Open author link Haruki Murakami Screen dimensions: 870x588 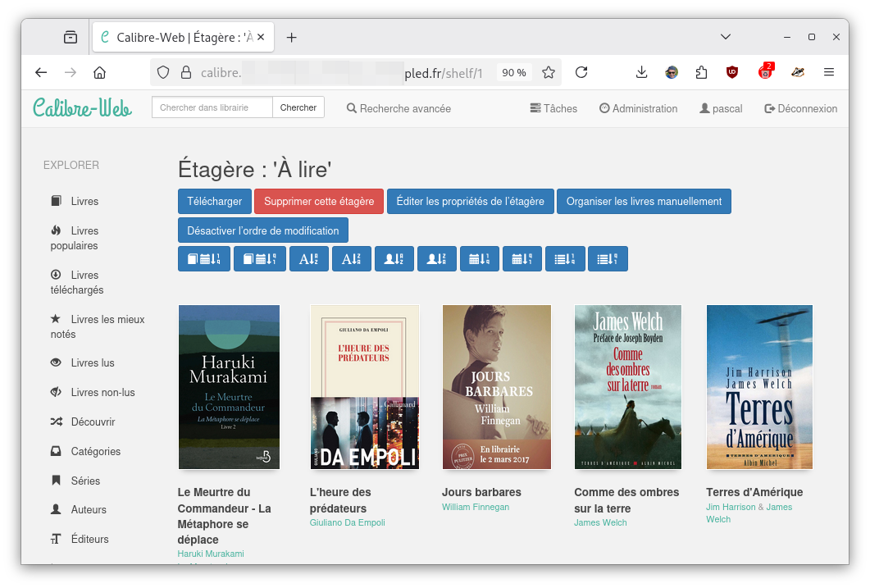point(211,554)
